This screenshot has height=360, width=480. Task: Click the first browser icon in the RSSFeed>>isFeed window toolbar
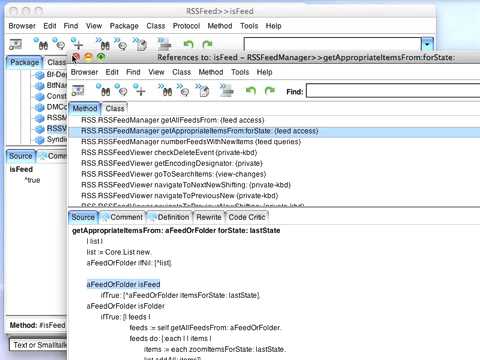pos(15,44)
